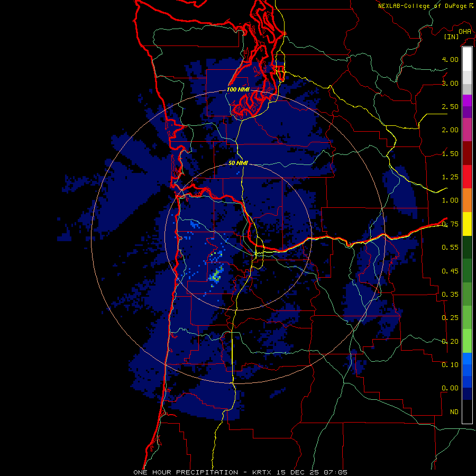Click the [IN] units label

[x=451, y=36]
